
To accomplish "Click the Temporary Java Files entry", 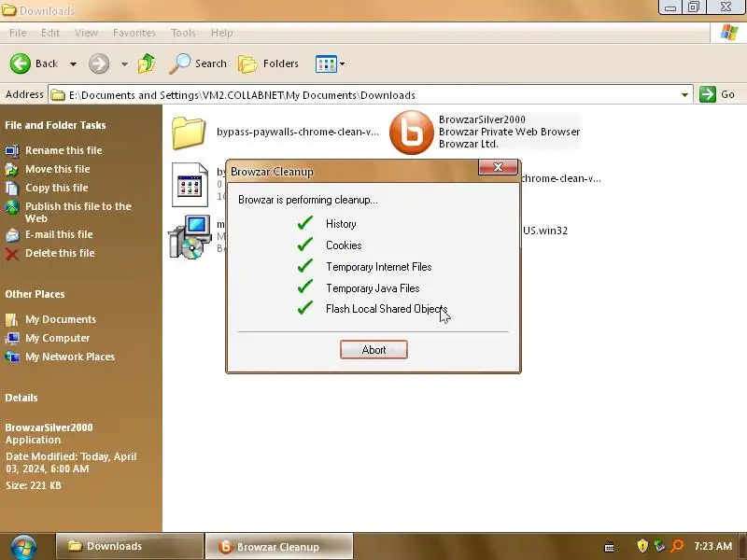I will [x=373, y=288].
